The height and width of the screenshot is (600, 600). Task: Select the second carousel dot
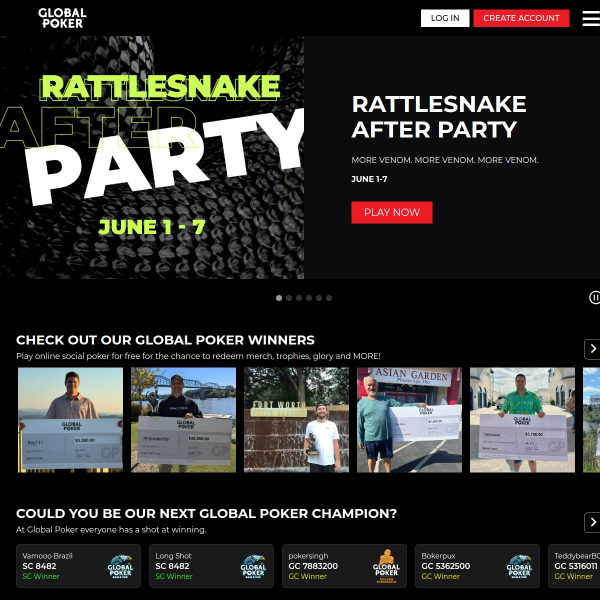pos(289,298)
